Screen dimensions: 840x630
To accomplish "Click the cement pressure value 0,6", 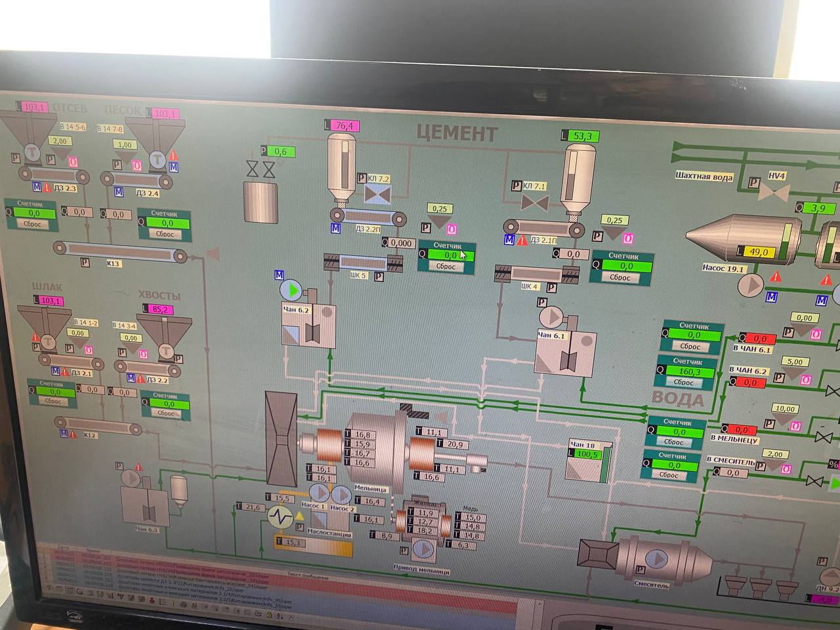I will pos(281,152).
